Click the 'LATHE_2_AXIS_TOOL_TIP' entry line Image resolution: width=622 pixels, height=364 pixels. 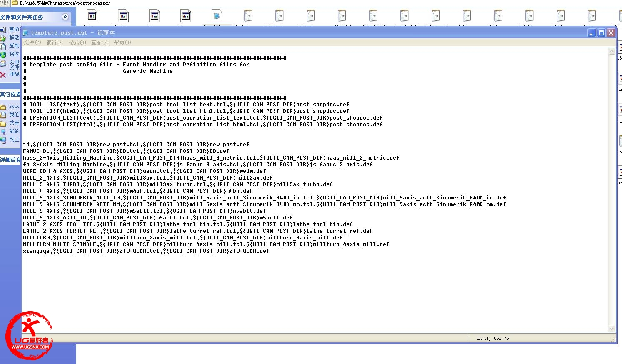[188, 224]
